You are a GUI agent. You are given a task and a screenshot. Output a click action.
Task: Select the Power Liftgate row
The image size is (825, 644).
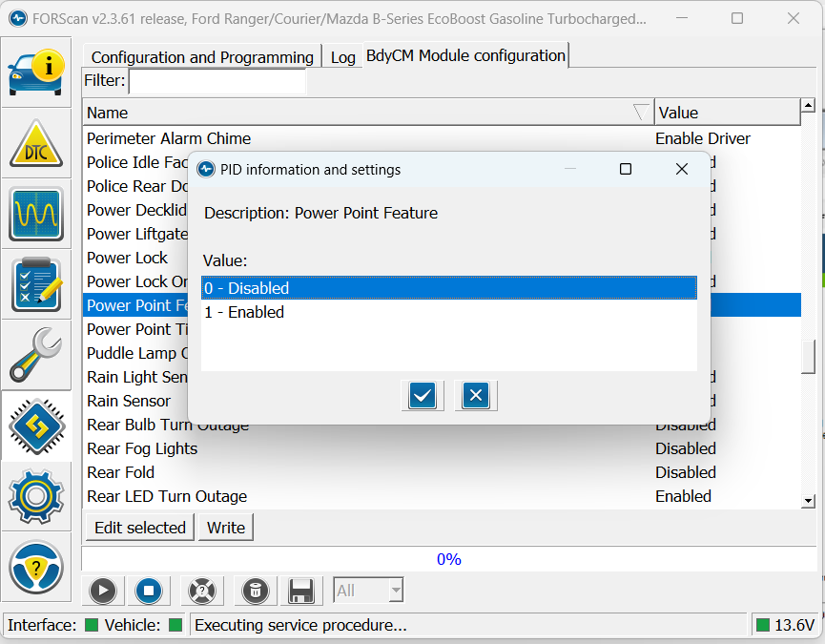click(x=135, y=234)
